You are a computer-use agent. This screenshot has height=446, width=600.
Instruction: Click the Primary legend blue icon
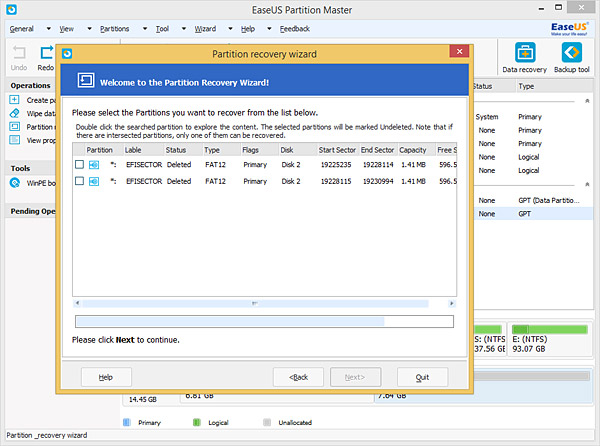pos(127,422)
